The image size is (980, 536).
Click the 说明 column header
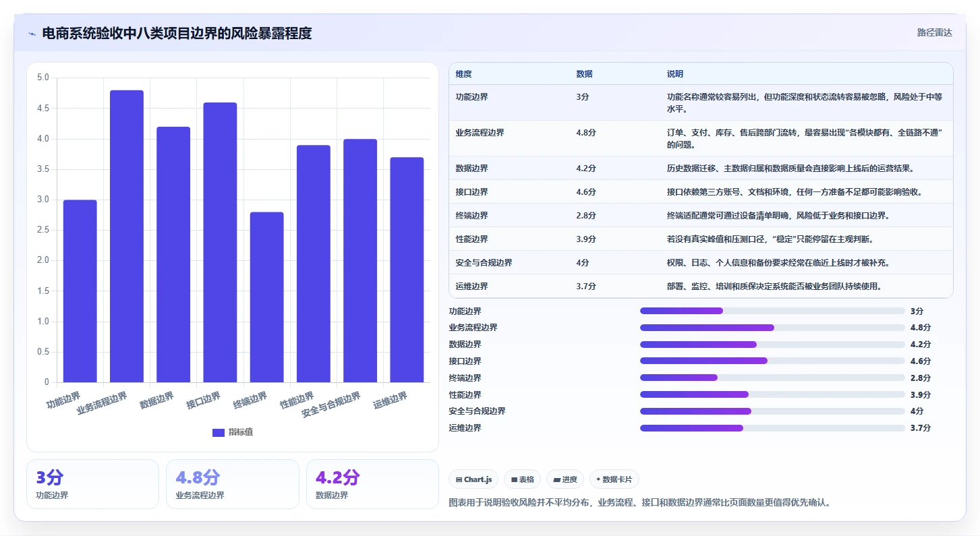pyautogui.click(x=675, y=74)
